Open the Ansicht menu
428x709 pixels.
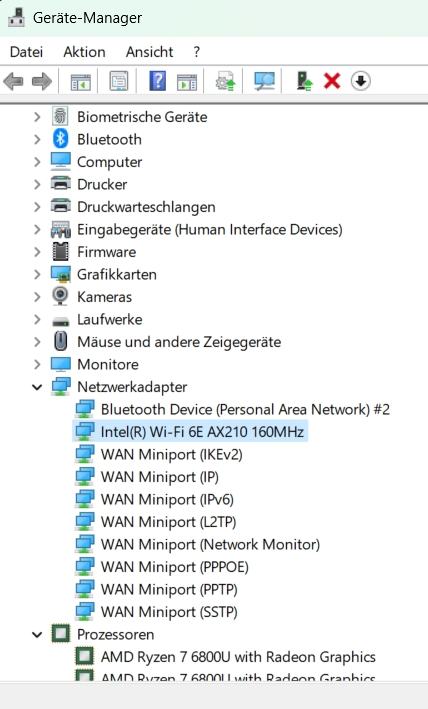tap(150, 52)
